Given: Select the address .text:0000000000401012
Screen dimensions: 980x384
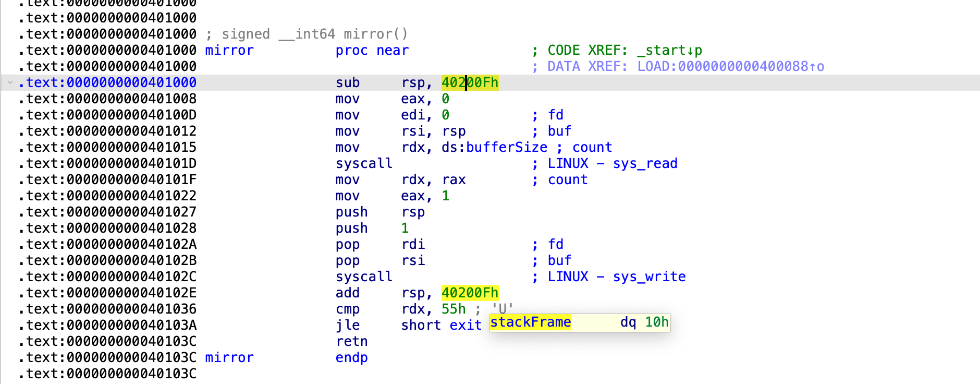Looking at the screenshot, I should pyautogui.click(x=107, y=131).
